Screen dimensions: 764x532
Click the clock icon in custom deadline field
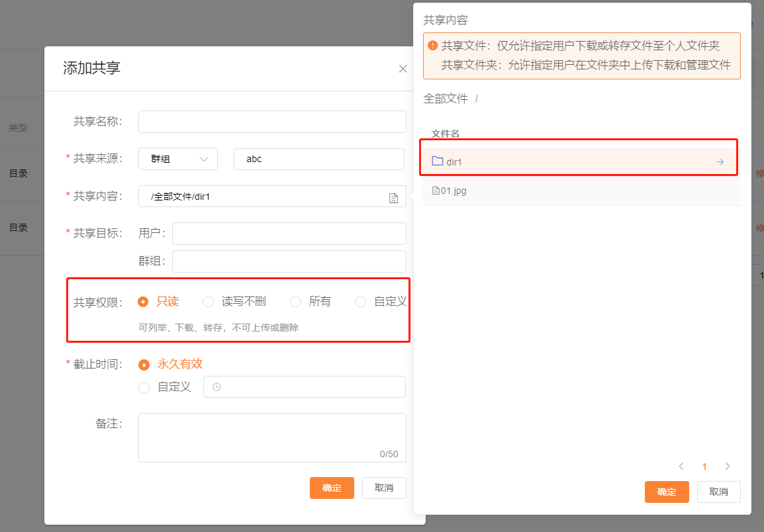tap(217, 387)
